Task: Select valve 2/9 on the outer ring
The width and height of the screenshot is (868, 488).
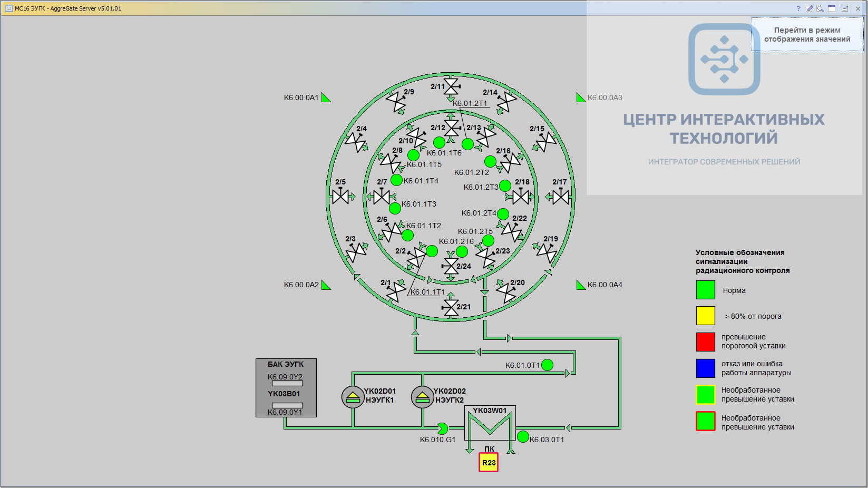Action: (396, 101)
